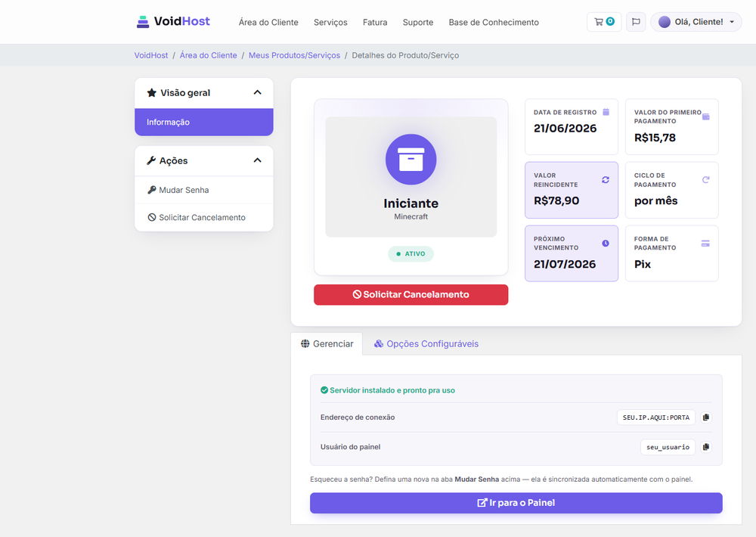756x537 pixels.
Task: Collapse the Ações sidebar panel
Action: click(257, 160)
